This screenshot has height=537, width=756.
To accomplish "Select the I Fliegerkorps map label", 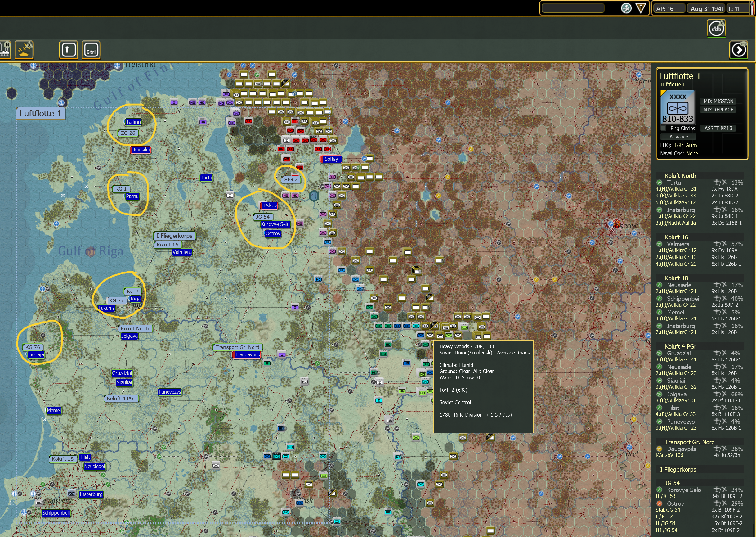I will (174, 236).
